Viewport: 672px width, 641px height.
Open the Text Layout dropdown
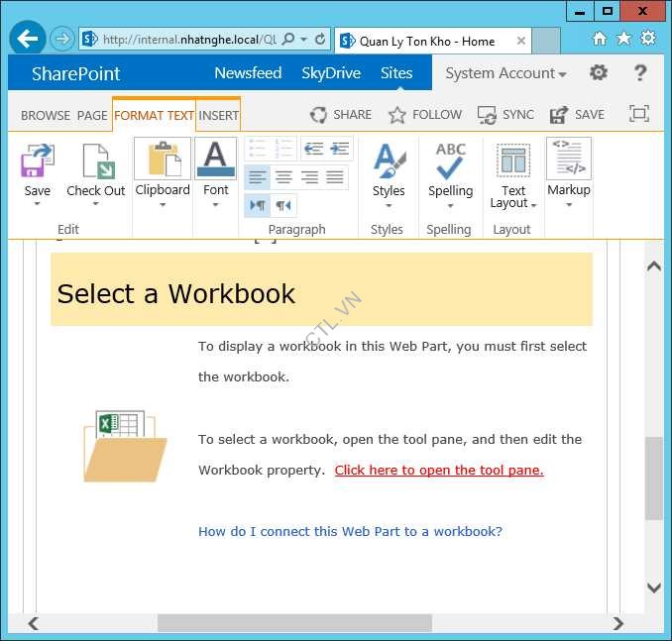point(513,197)
